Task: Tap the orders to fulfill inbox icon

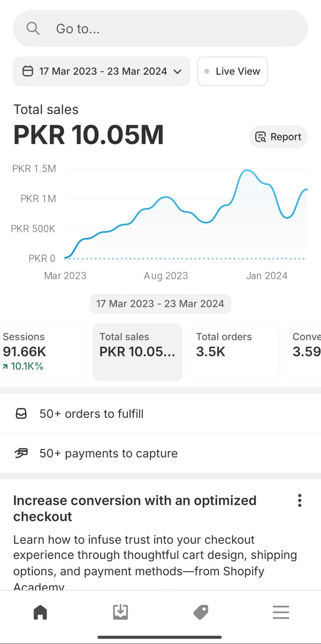Action: tap(21, 414)
